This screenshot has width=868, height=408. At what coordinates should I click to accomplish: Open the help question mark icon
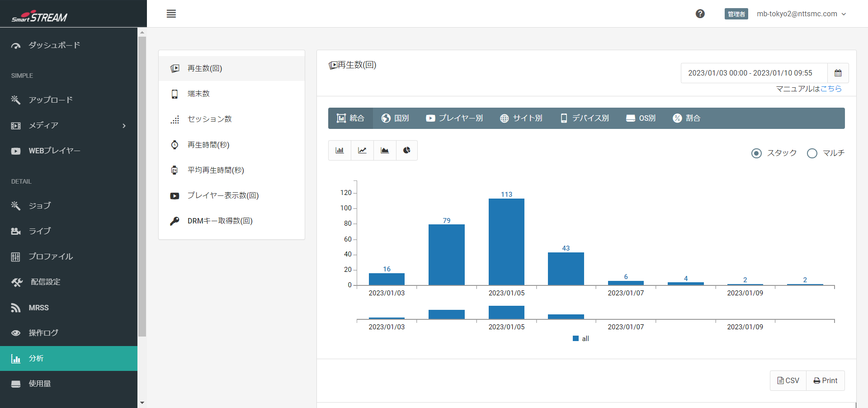click(x=700, y=14)
